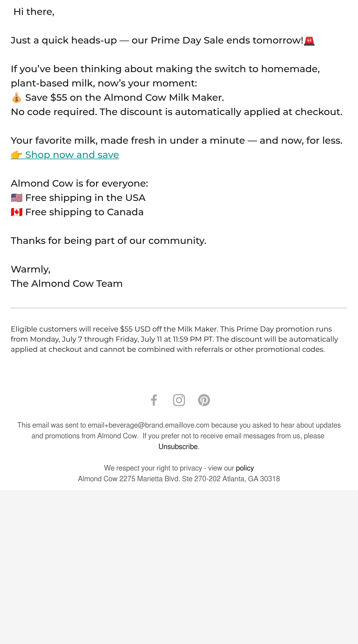
Task: Click the USA flag emoji
Action: click(x=17, y=198)
